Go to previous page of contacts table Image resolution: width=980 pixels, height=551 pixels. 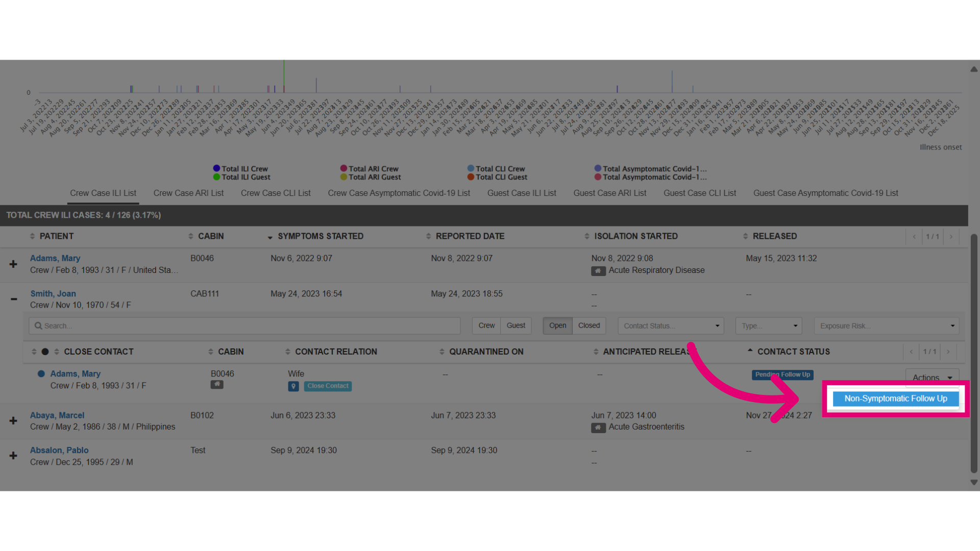click(911, 352)
